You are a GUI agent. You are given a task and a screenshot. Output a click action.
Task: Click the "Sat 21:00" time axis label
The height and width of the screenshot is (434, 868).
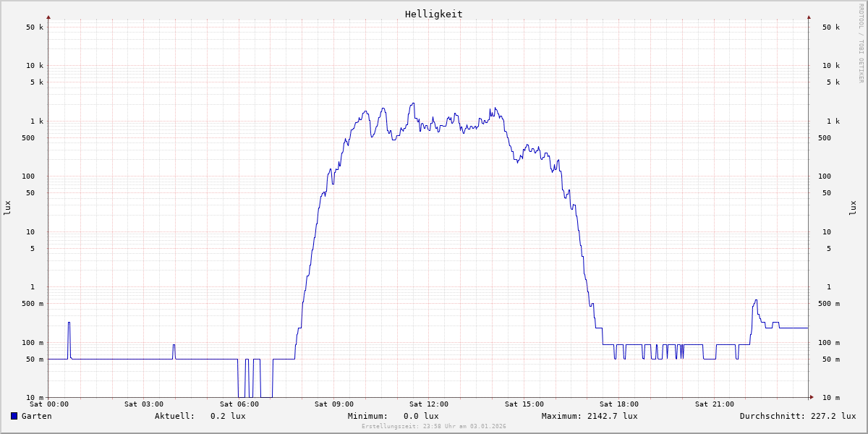[x=715, y=404]
